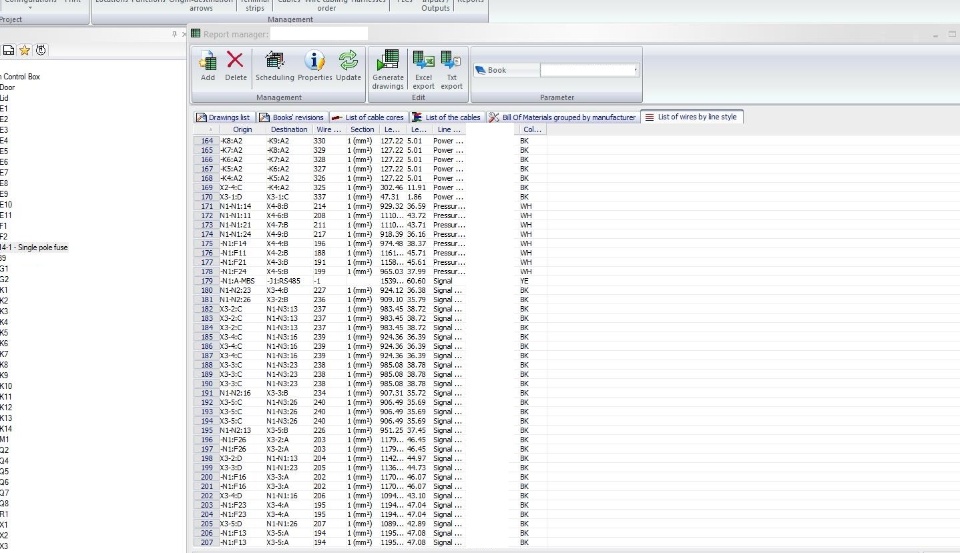
Task: Sort by the Origin column header
Action: (242, 129)
